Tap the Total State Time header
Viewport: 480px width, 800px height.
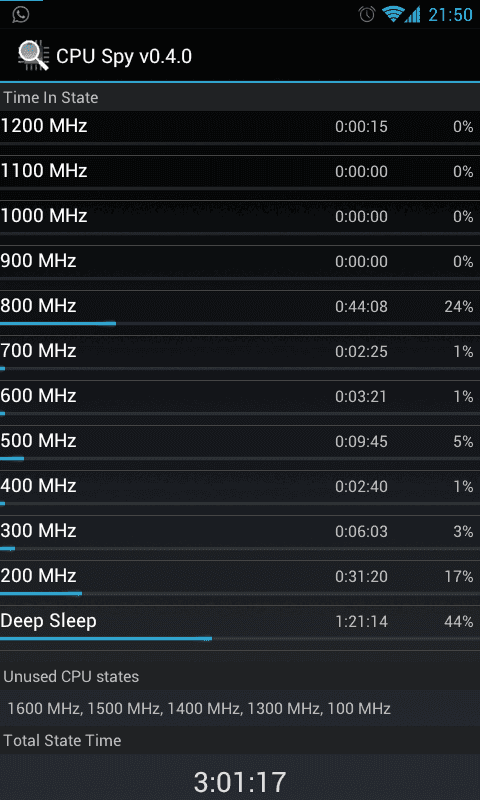tap(62, 740)
